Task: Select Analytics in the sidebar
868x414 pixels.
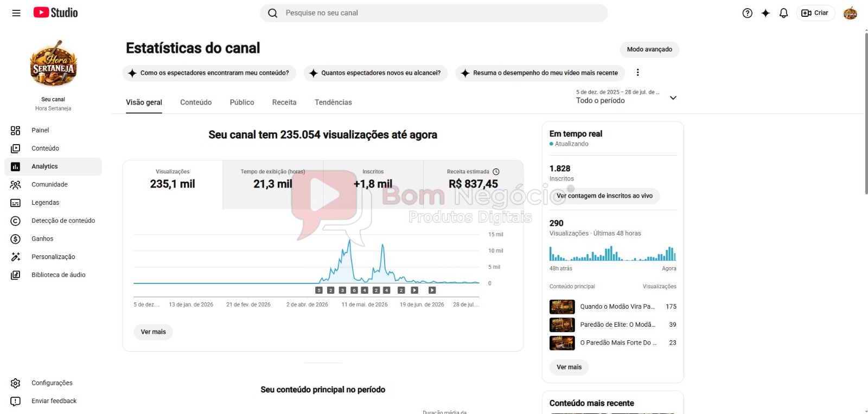Action: click(x=53, y=166)
